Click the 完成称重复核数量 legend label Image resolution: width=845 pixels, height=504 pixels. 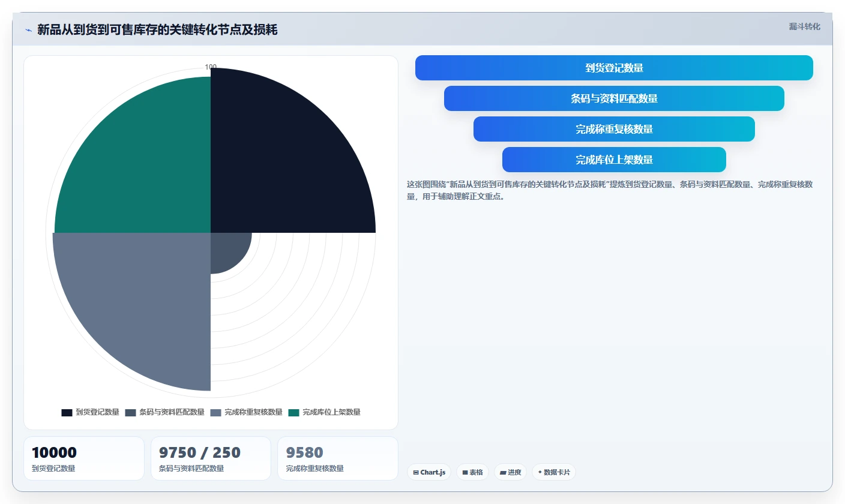253,412
